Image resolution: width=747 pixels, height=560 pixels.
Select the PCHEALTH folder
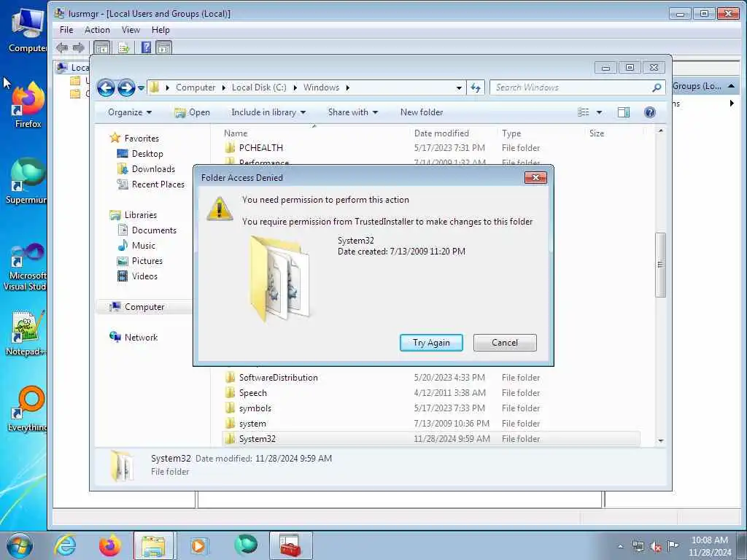261,148
